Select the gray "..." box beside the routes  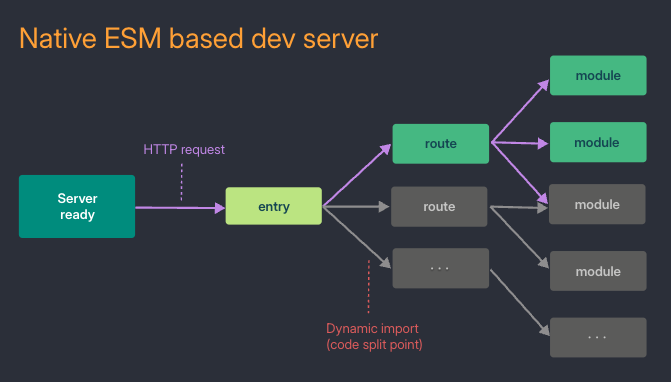[x=441, y=268]
